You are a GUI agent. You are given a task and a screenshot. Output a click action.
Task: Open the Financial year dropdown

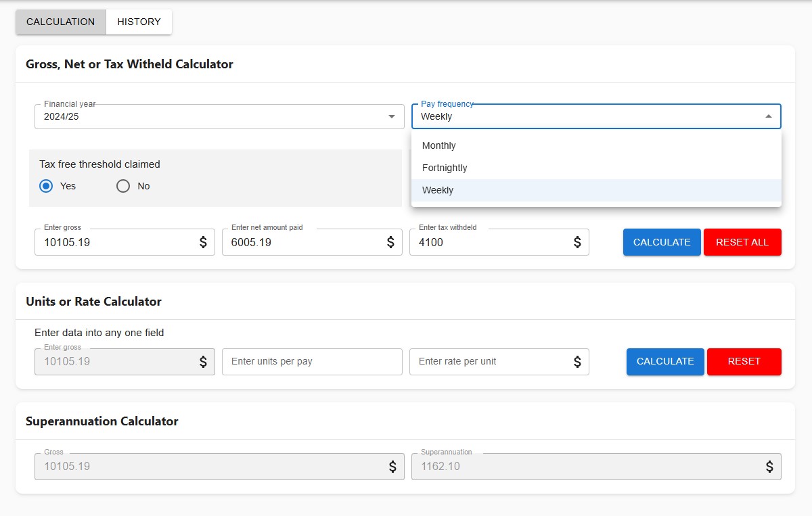click(391, 116)
